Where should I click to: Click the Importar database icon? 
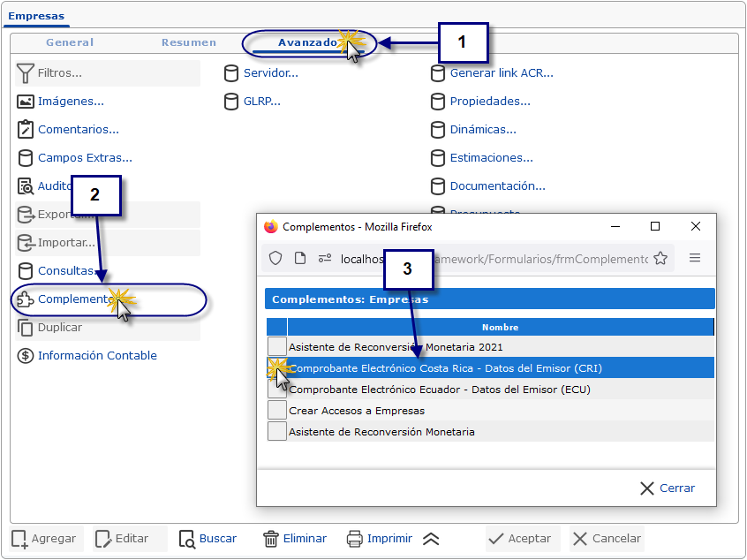pos(26,243)
